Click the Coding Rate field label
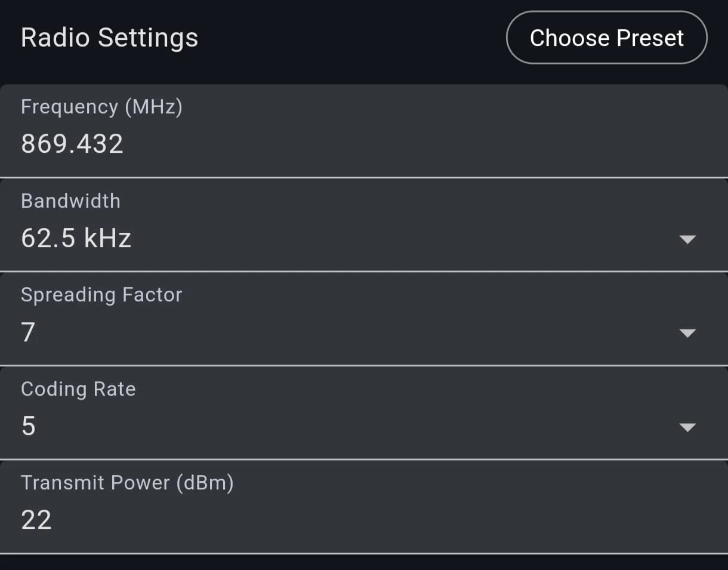 [x=78, y=389]
